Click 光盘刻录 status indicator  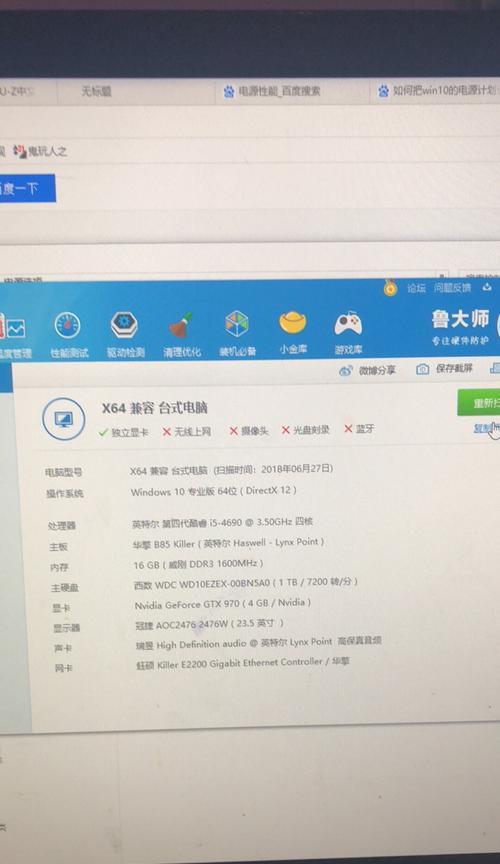click(x=305, y=430)
